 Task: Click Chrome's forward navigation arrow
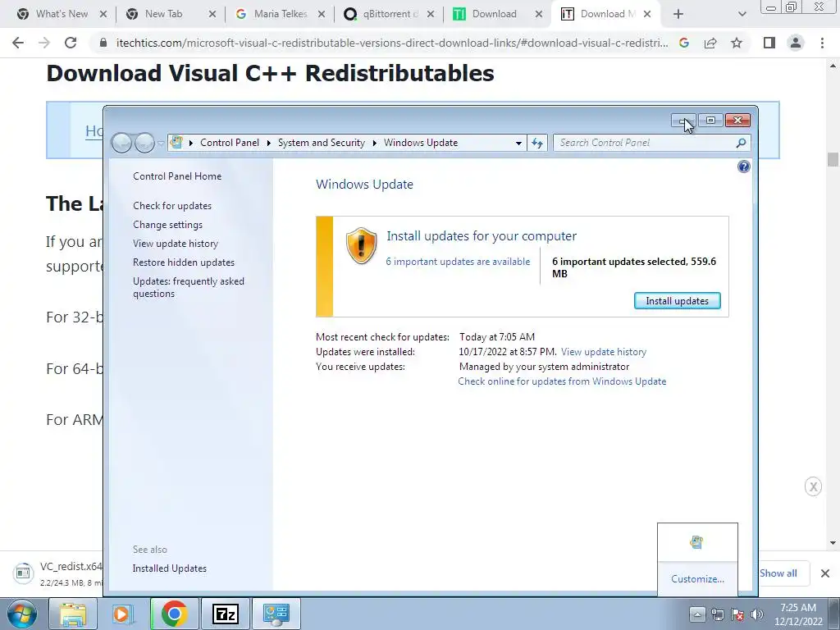coord(44,43)
